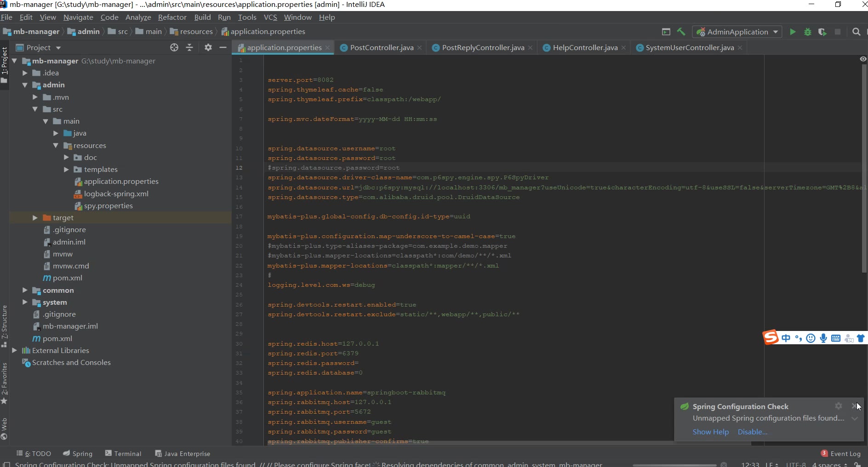The width and height of the screenshot is (868, 467).
Task: Open Search Everywhere magnifier icon
Action: pos(856,32)
